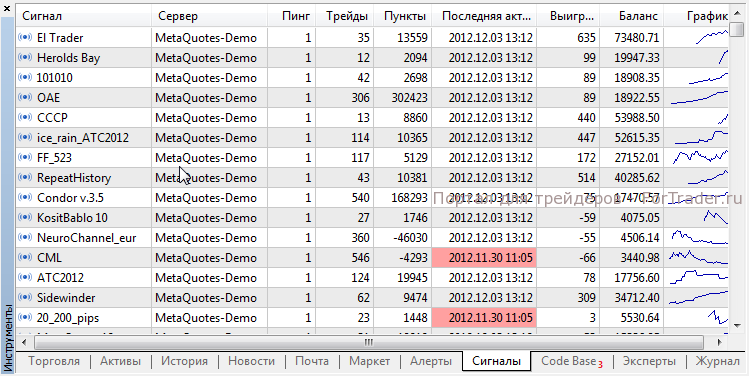Open the Новости tab

click(251, 361)
